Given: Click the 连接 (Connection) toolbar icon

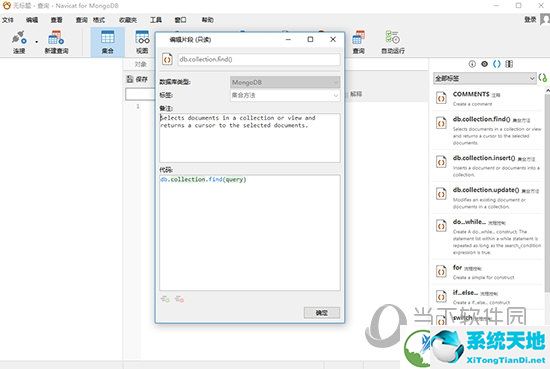Looking at the screenshot, I should tap(19, 42).
